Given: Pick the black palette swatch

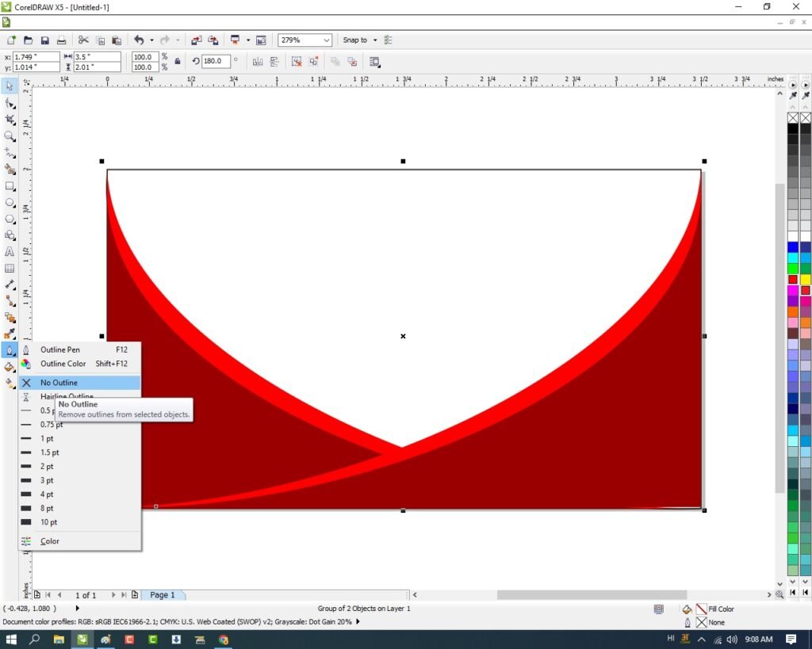Looking at the screenshot, I should click(792, 128).
